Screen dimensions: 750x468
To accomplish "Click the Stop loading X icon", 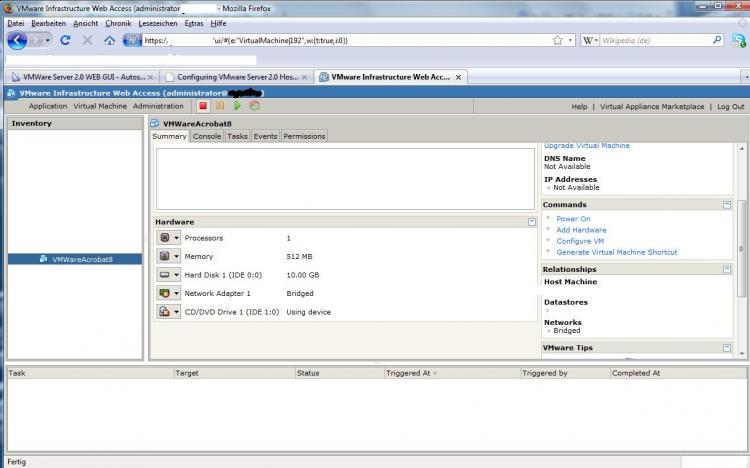I will coord(87,41).
